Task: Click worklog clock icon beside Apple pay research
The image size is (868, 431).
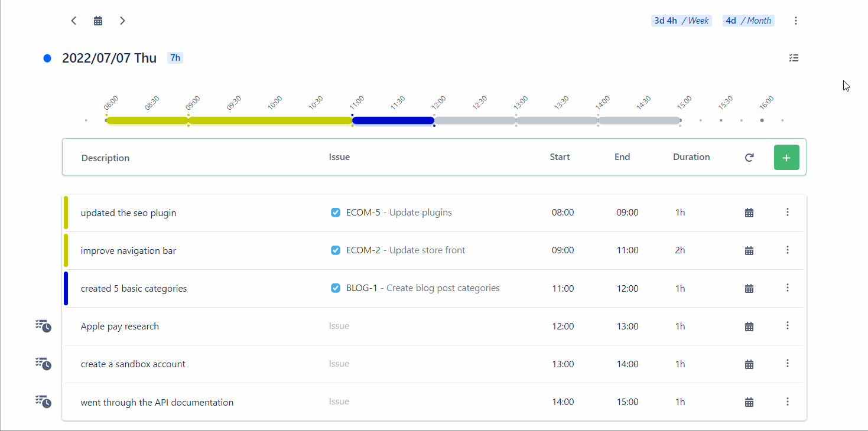Action: [x=43, y=326]
